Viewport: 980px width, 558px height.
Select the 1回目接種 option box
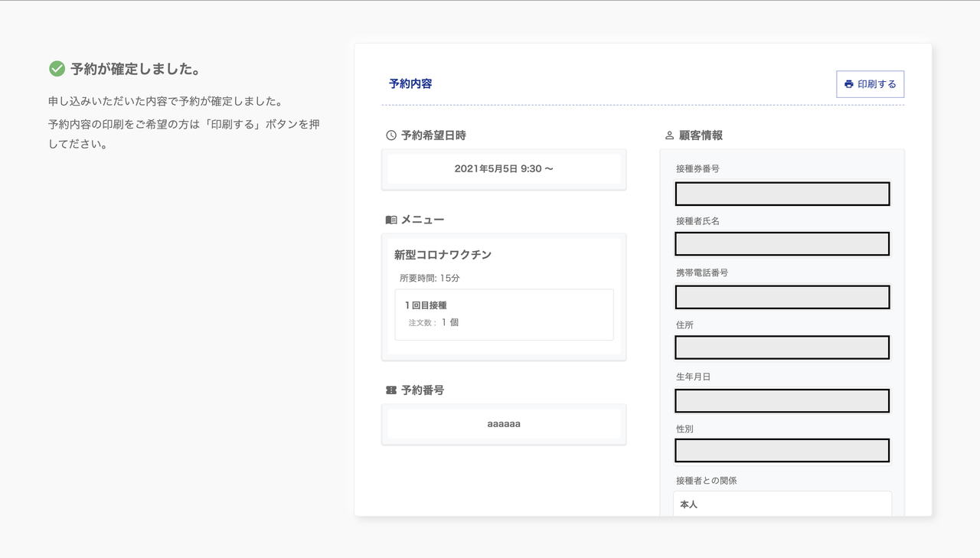click(x=504, y=315)
